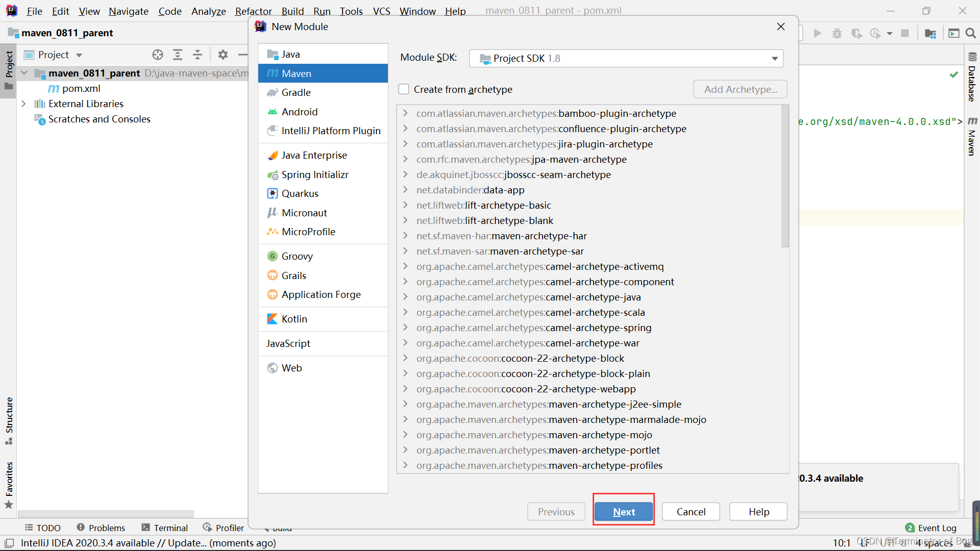The height and width of the screenshot is (551, 980).
Task: Select MicroProfile module type
Action: 323,232
